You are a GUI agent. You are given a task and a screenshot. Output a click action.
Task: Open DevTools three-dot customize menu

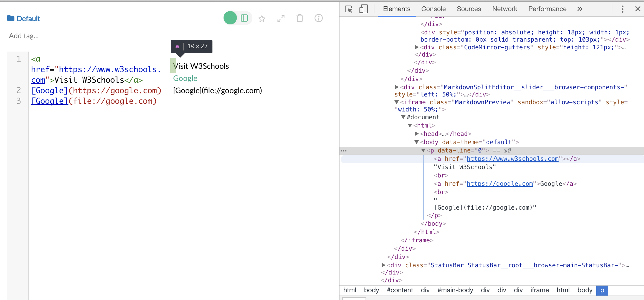click(622, 9)
